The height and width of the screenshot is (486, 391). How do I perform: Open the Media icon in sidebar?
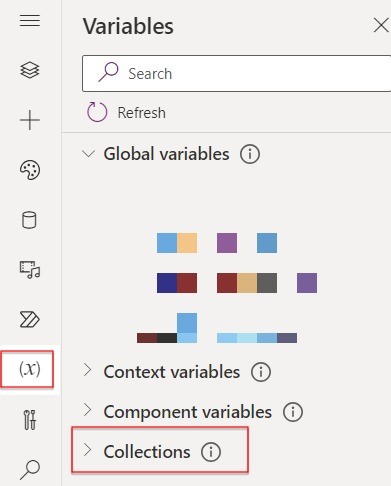pos(30,270)
